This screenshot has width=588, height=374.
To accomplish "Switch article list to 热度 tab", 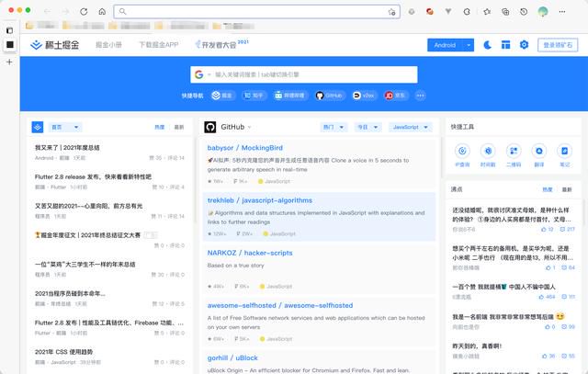I will [x=159, y=127].
